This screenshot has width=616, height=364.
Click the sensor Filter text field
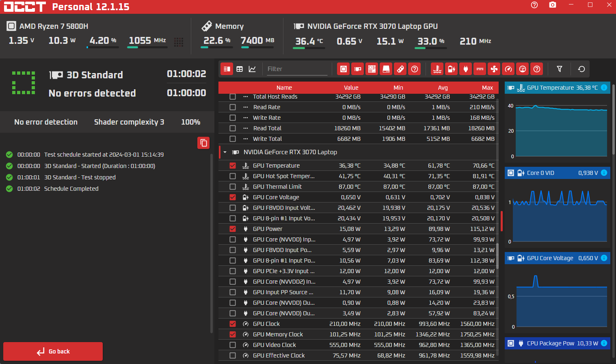[297, 69]
